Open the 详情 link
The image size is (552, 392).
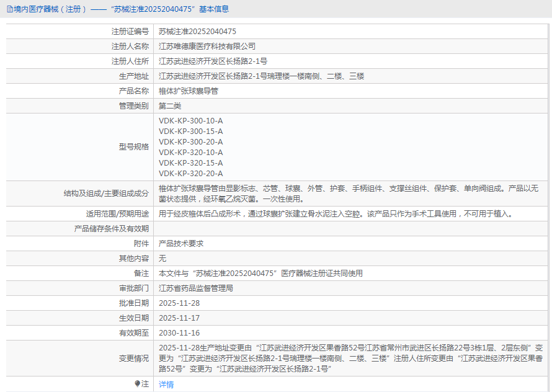click(166, 385)
